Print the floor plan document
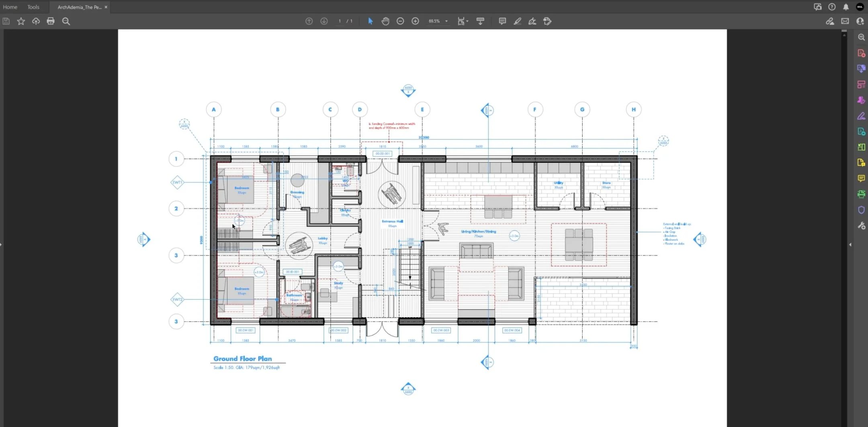 click(x=51, y=21)
